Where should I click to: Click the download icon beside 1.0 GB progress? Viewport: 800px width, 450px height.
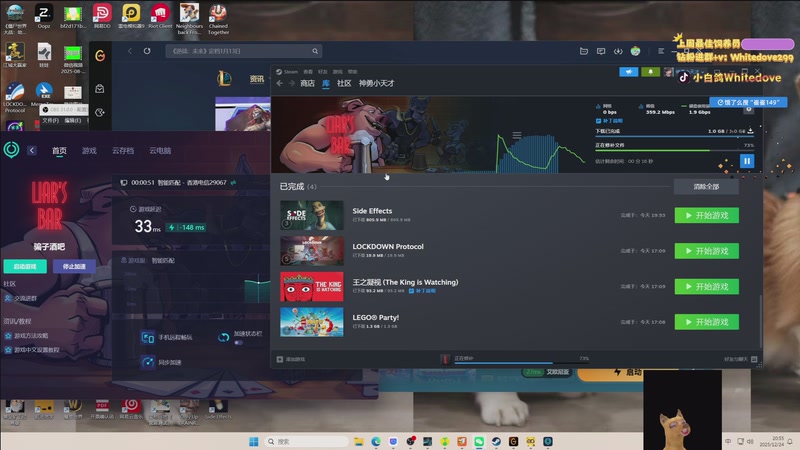751,131
